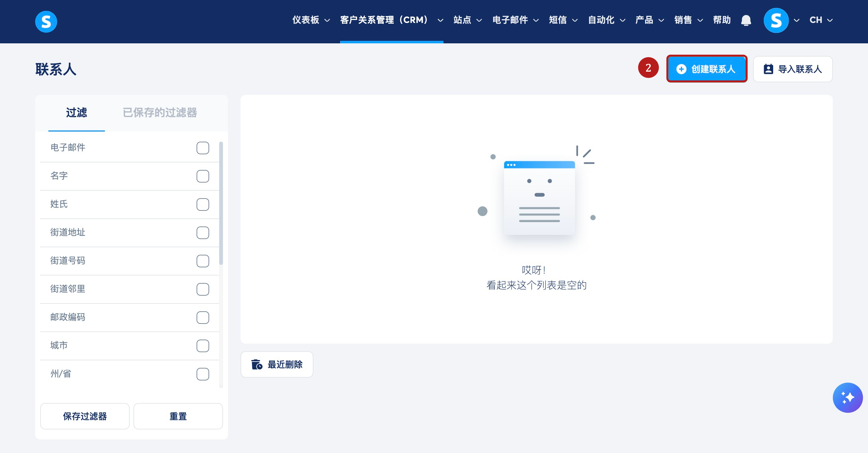Click the empty list illustration
The width and height of the screenshot is (868, 453).
pyautogui.click(x=539, y=197)
